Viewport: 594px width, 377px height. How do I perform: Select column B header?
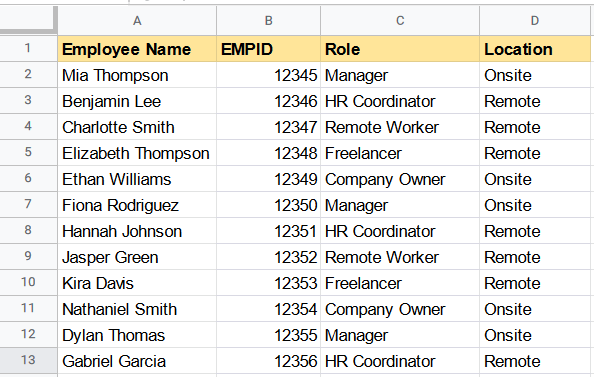coord(269,20)
